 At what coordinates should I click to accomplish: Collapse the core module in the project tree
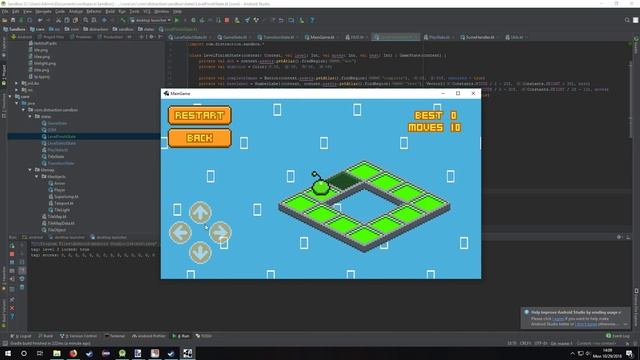10,96
